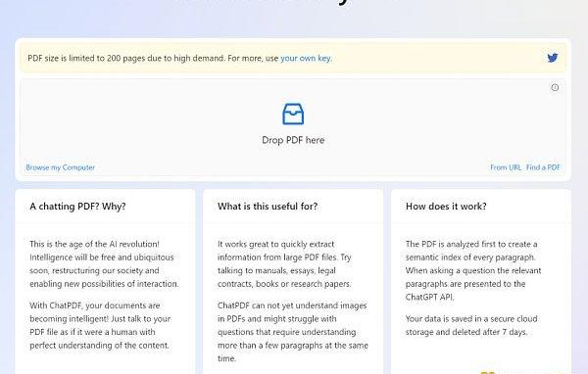The height and width of the screenshot is (374, 588).
Task: Click the 'The PDF is analyzed first' paragraph
Action: pos(473,270)
